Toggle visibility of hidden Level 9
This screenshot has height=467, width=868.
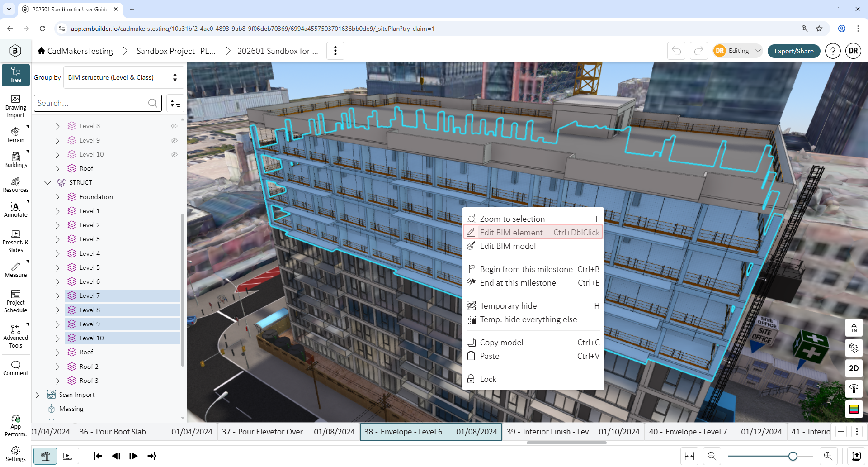click(174, 140)
